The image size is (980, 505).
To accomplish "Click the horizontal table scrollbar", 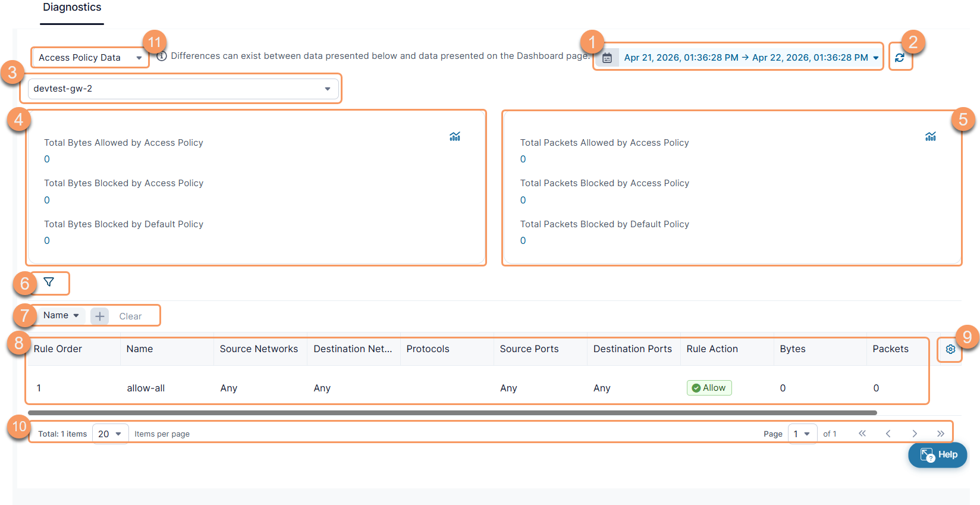I will 452,413.
